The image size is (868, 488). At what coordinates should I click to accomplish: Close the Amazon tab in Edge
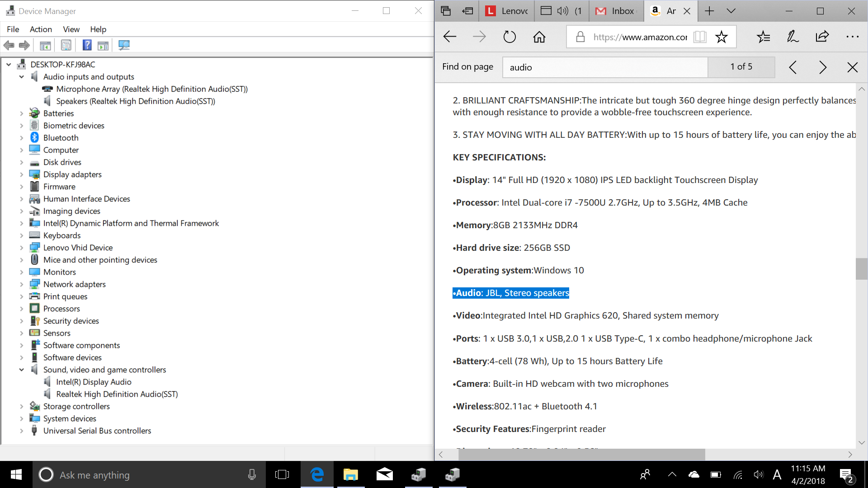tap(687, 11)
